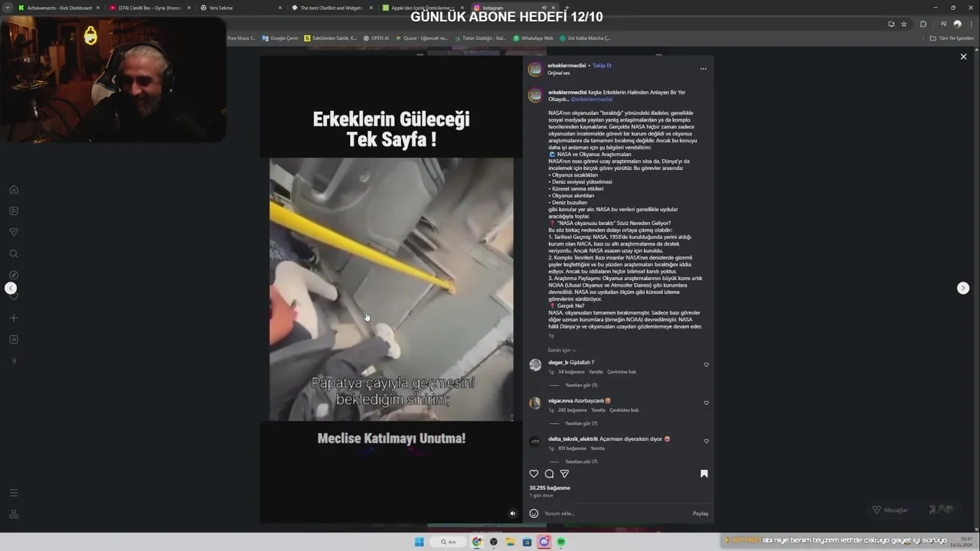Like the Instagram post with the heart icon
The image size is (980, 551).
pyautogui.click(x=534, y=474)
